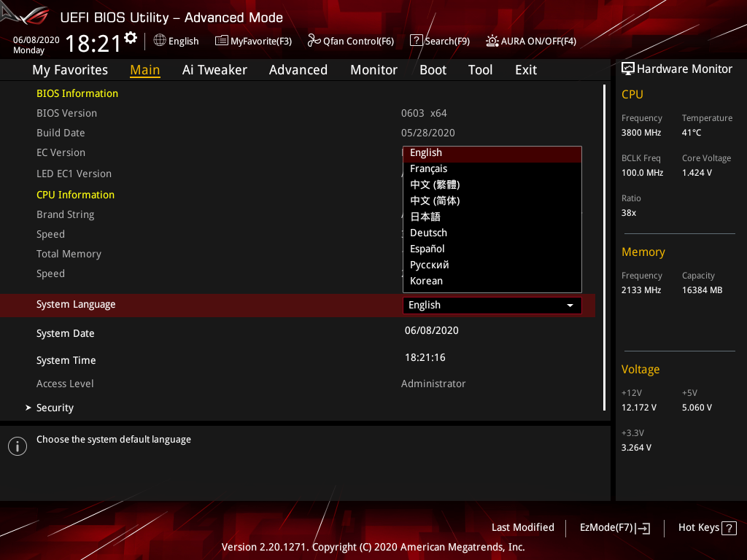This screenshot has height=560, width=747.
Task: Select the System Time row label
Action: click(66, 360)
